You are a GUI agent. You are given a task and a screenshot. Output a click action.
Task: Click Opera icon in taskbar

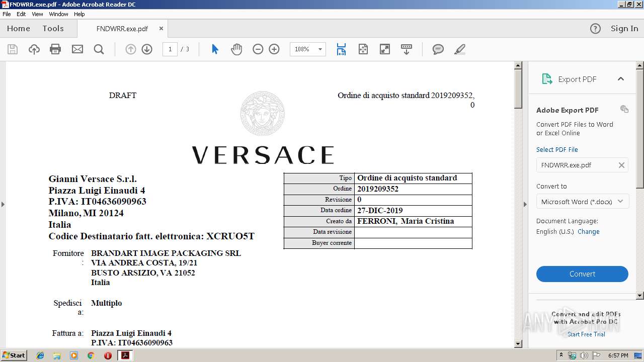pos(108,355)
